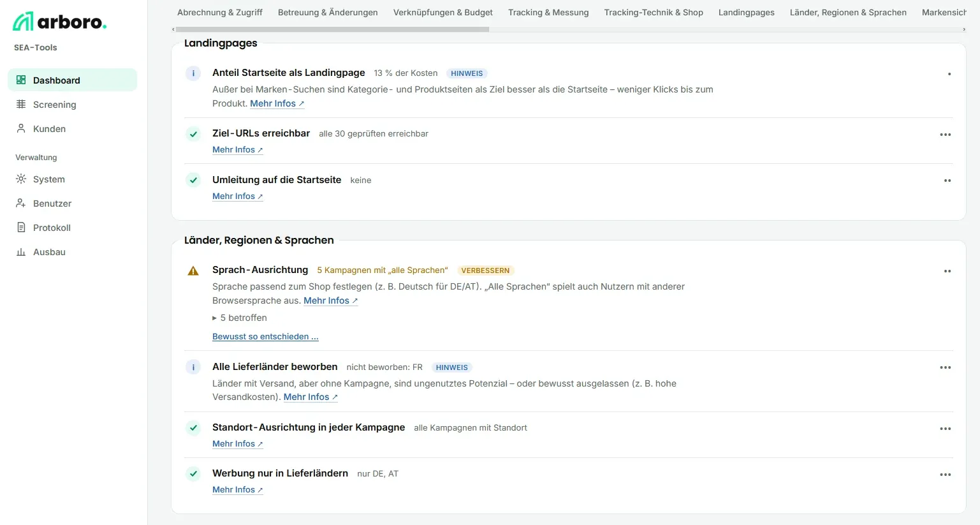Open System via the gear icon

coord(21,179)
